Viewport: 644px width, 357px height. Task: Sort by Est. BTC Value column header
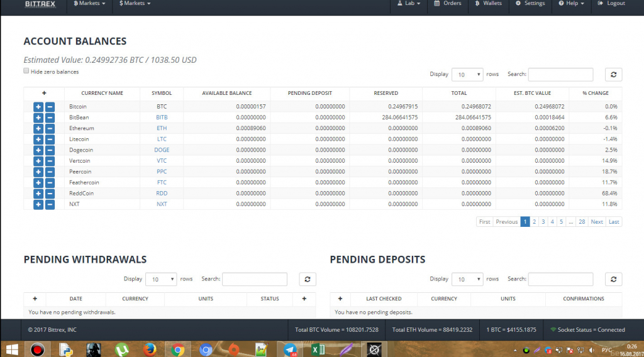(532, 94)
